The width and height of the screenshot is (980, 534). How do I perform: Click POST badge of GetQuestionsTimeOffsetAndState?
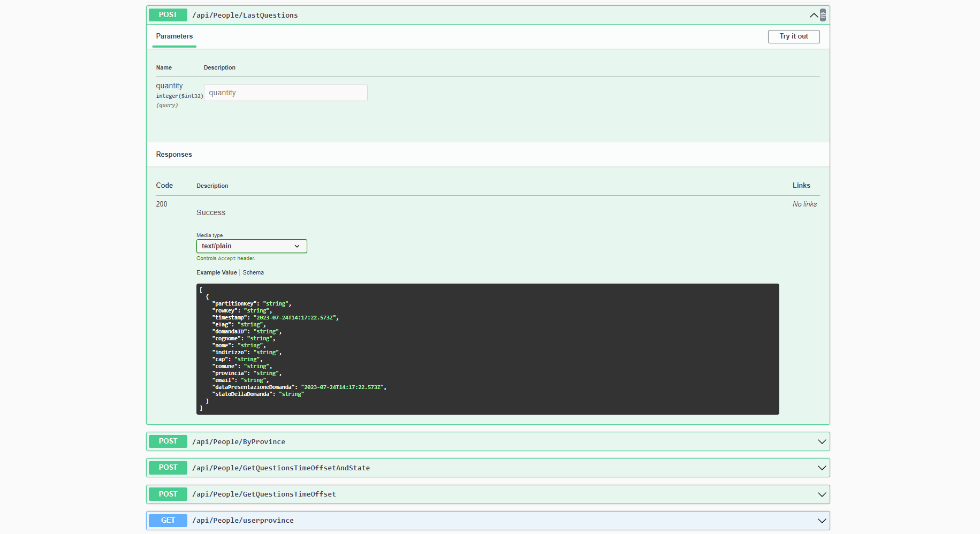click(168, 468)
